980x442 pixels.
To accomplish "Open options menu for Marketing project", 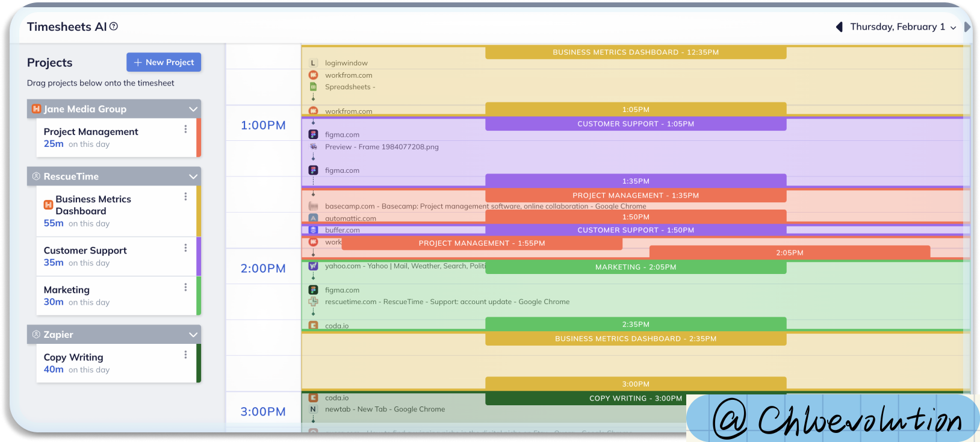I will click(185, 287).
